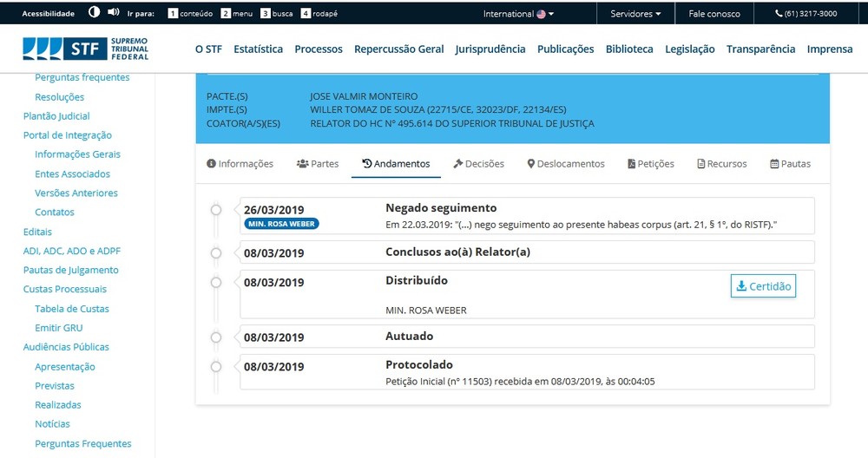Open the Decisões tab gavel icon

pos(478,164)
